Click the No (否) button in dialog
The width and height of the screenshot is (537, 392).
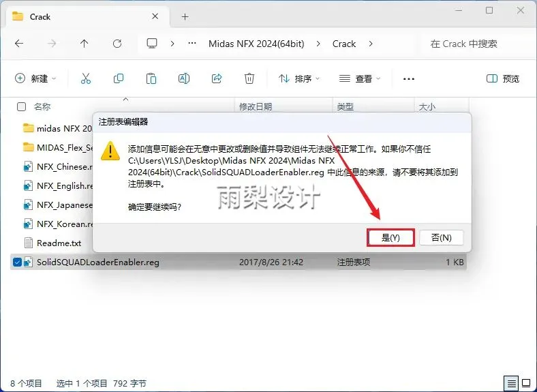(442, 237)
